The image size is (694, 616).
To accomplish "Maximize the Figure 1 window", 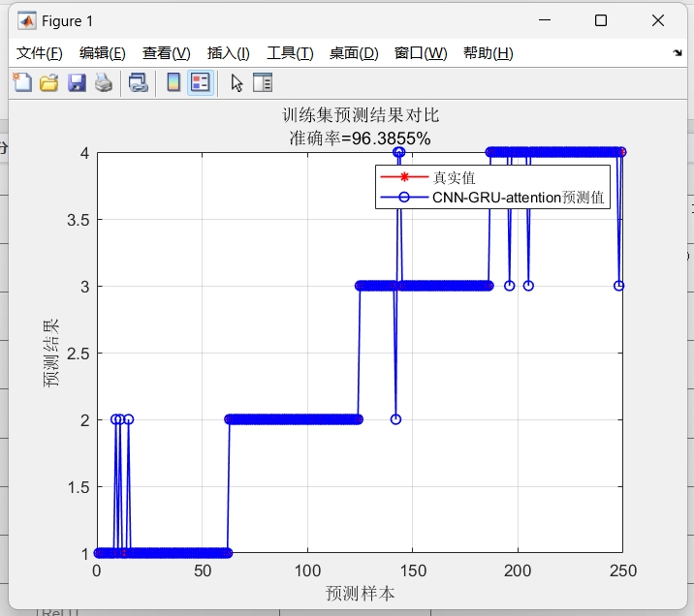I will click(601, 20).
